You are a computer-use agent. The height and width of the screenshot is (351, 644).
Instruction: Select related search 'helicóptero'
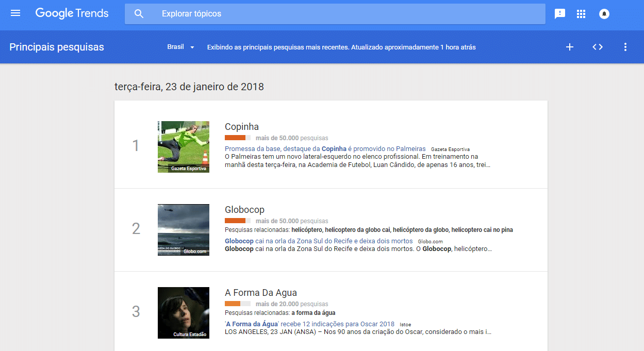pos(307,230)
